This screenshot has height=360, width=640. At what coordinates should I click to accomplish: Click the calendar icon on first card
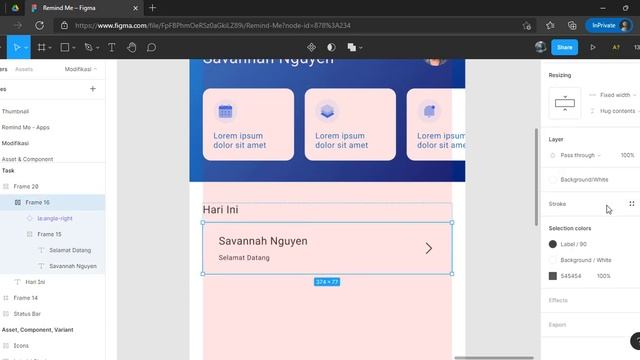(x=225, y=111)
